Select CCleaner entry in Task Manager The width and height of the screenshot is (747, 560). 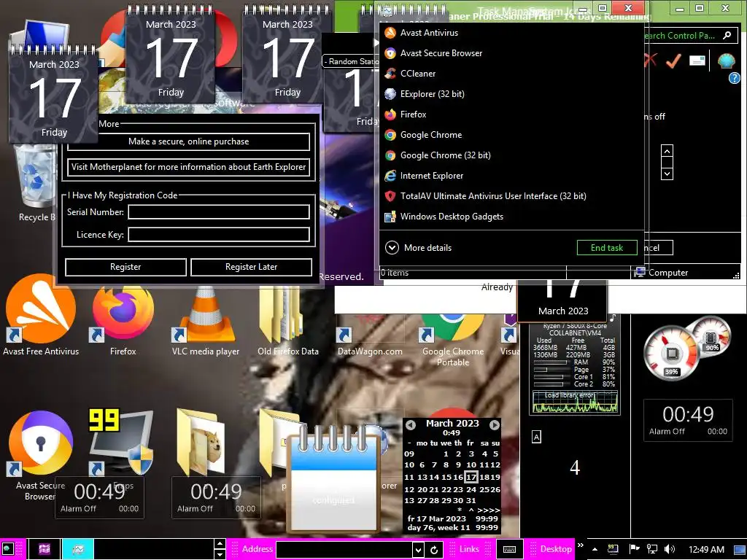click(x=511, y=74)
